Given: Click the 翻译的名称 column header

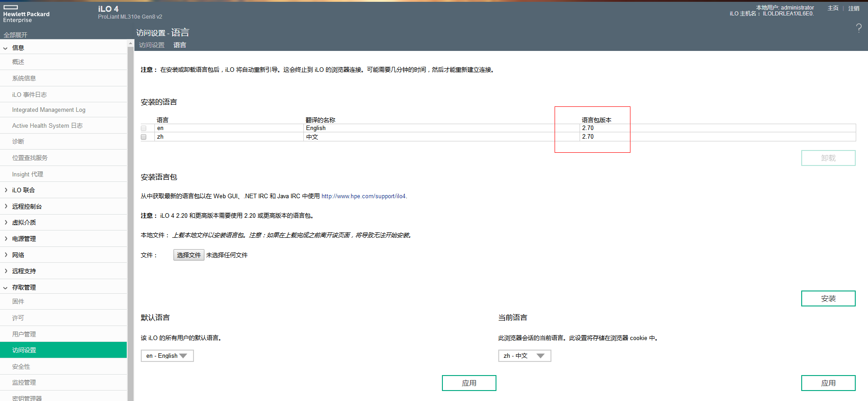Looking at the screenshot, I should click(320, 120).
